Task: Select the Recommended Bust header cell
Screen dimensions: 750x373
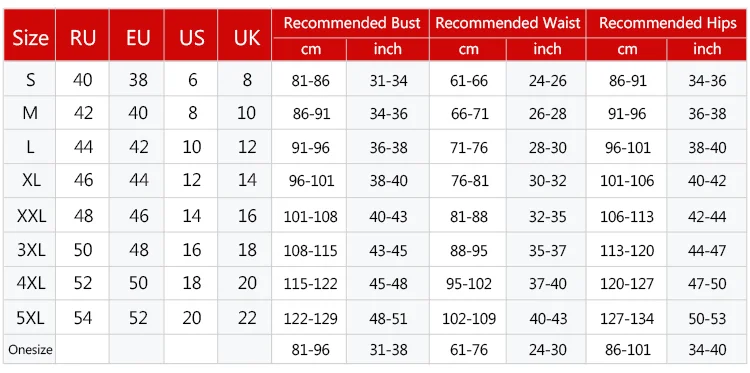Action: tap(351, 23)
